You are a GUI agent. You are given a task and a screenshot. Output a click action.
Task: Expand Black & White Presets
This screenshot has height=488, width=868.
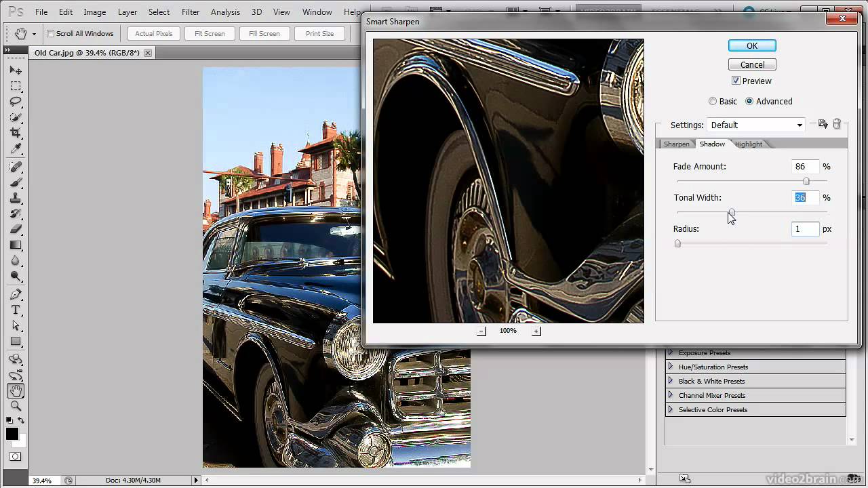tap(670, 381)
